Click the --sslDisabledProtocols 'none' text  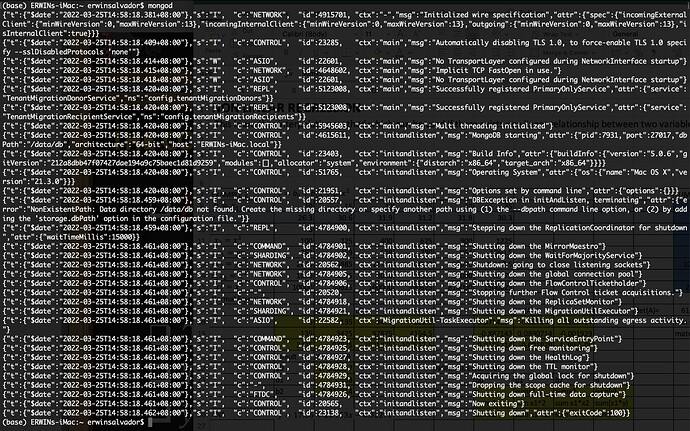(75, 52)
